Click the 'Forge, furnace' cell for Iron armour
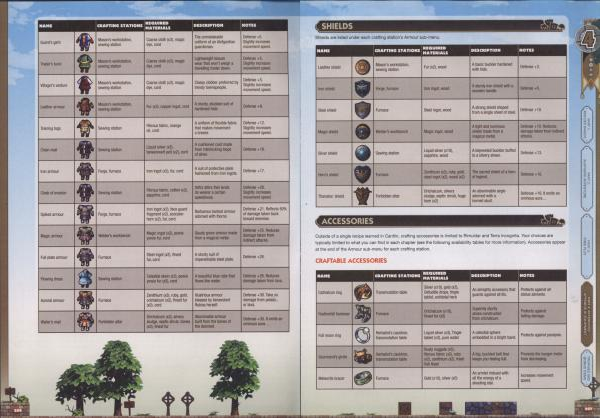 (x=120, y=171)
